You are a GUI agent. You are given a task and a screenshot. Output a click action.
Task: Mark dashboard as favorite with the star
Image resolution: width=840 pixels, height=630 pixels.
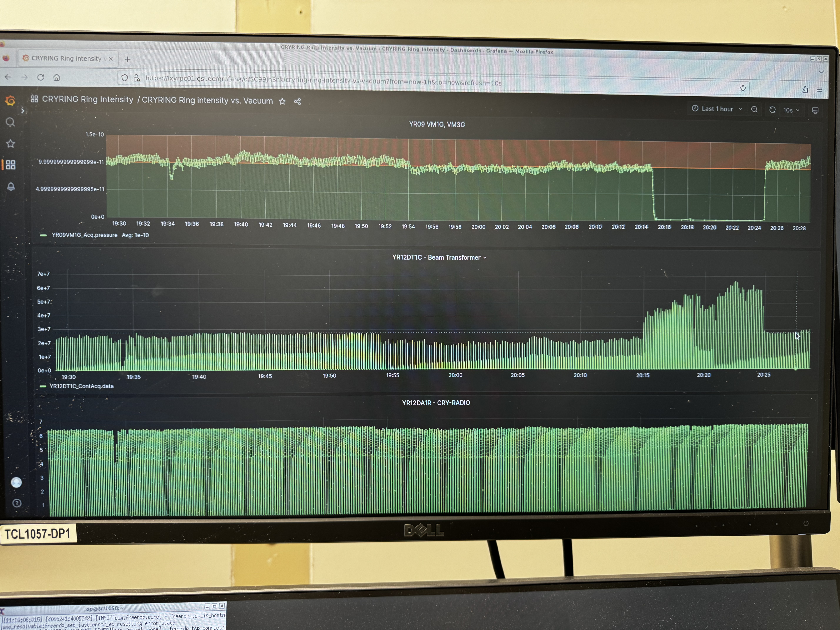click(x=282, y=101)
